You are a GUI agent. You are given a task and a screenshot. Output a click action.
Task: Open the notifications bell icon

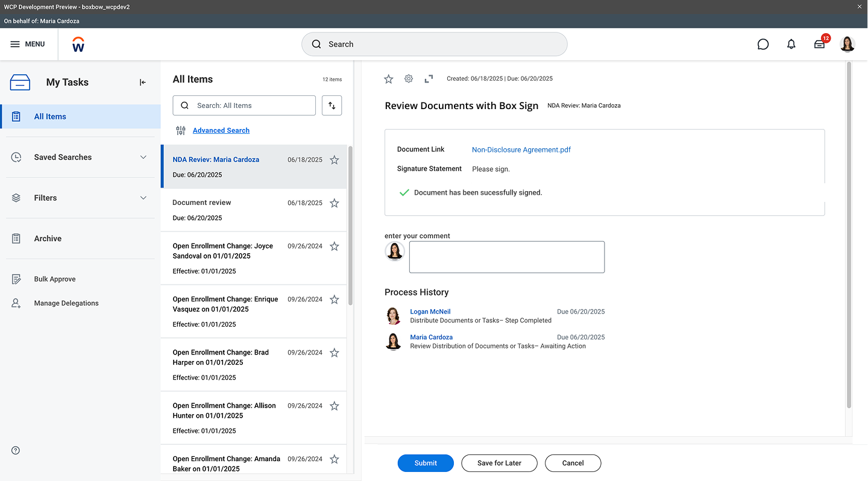point(791,44)
